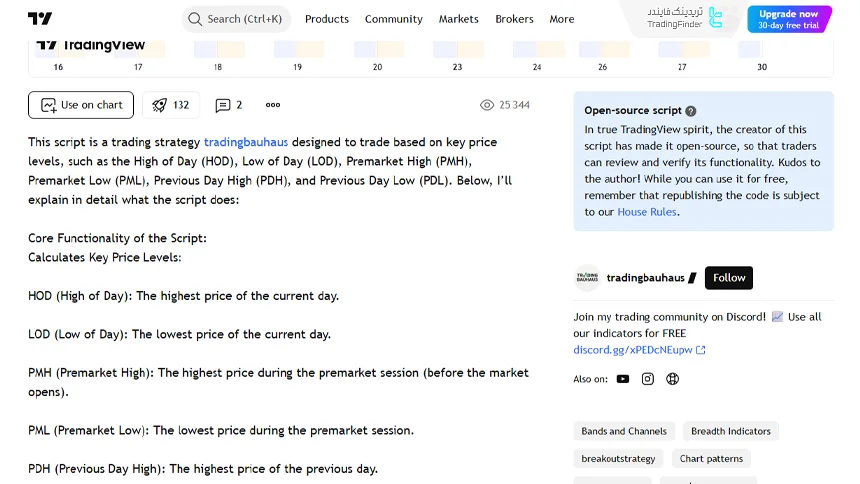Click the tradingbauhaus author avatar

click(587, 278)
